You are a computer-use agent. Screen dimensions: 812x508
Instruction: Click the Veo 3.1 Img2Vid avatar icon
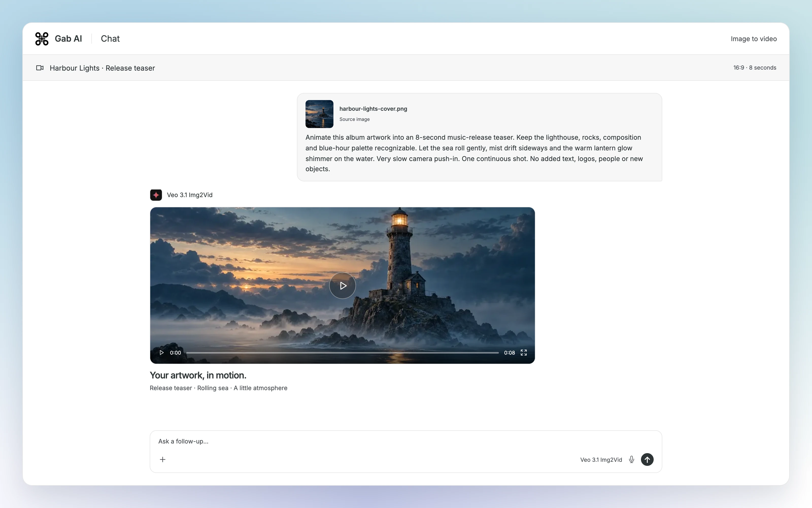[x=156, y=195]
